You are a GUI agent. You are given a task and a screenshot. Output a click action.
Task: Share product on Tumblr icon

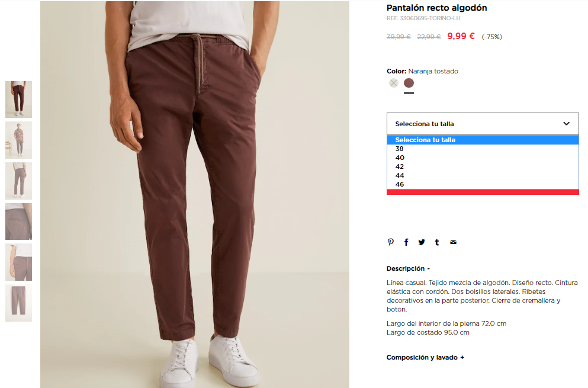437,242
